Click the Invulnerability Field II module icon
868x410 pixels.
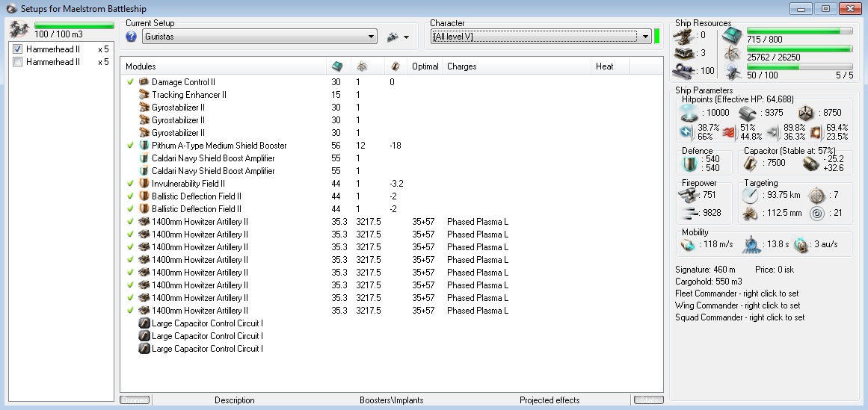[144, 184]
